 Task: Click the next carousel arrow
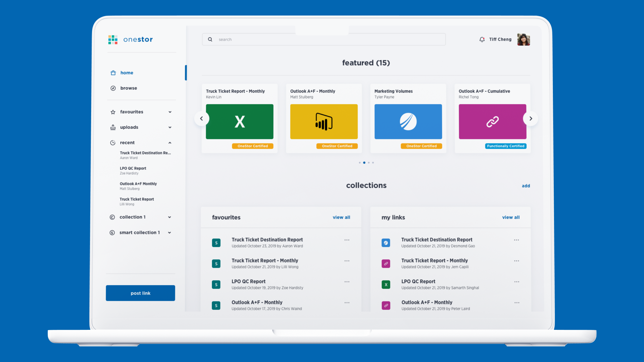pos(530,118)
